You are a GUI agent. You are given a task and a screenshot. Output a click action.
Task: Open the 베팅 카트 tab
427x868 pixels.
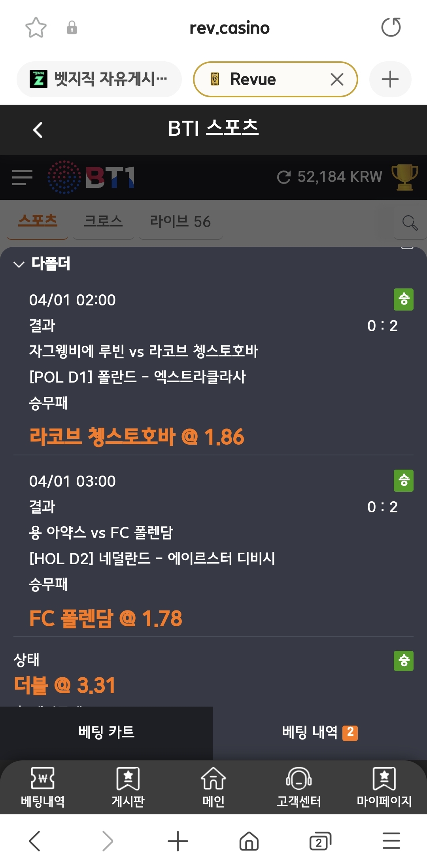[x=106, y=732]
